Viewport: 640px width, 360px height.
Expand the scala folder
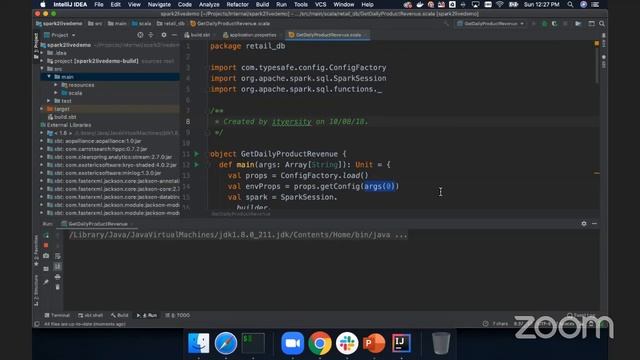click(56, 93)
